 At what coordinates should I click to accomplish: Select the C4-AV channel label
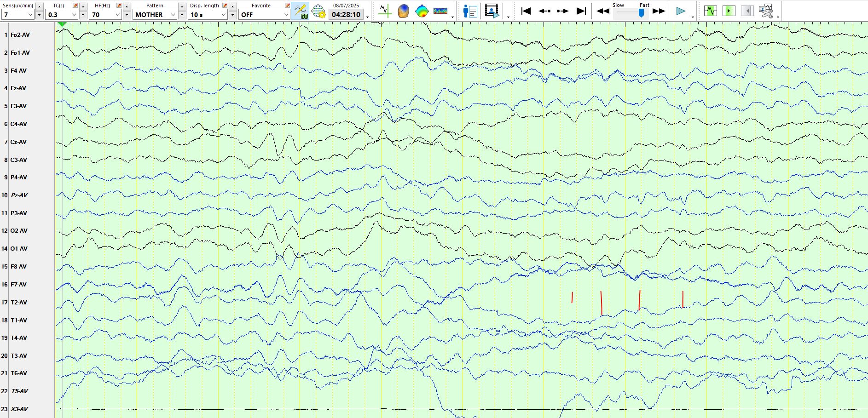[x=19, y=124]
